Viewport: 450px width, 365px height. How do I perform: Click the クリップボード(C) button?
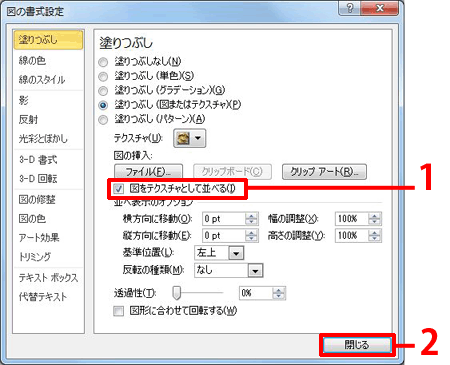[232, 172]
